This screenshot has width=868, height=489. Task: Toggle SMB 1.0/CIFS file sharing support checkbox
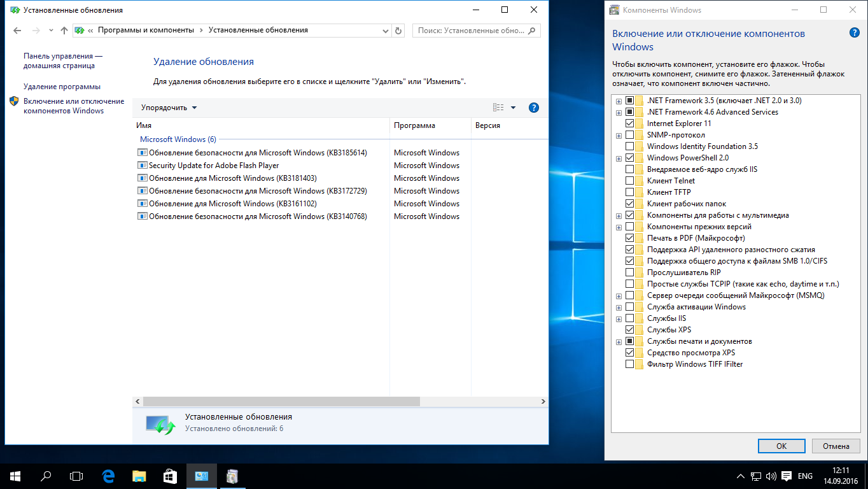630,261
